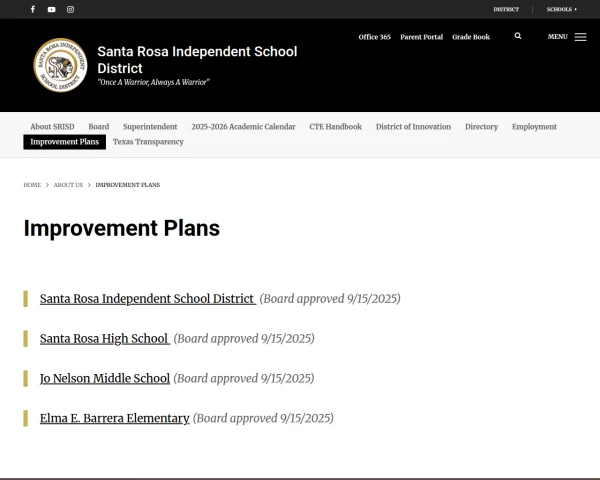Open the Directory menu item
This screenshot has width=600, height=480.
coord(481,127)
